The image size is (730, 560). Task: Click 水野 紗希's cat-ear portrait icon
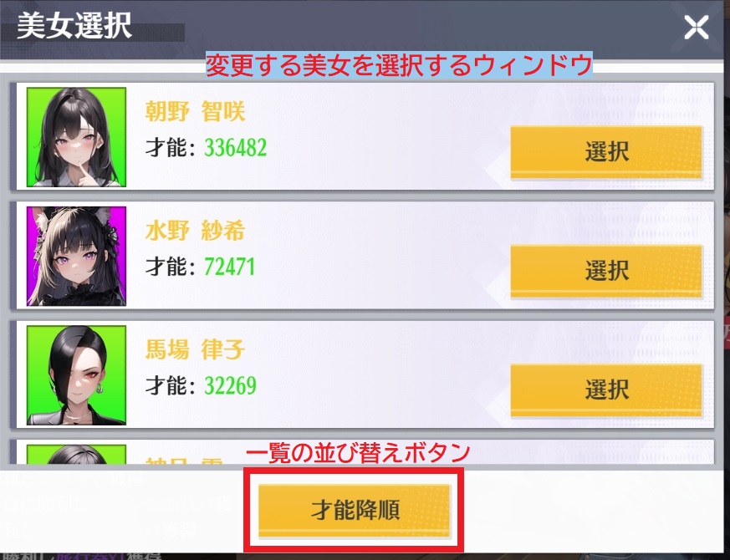click(x=76, y=257)
